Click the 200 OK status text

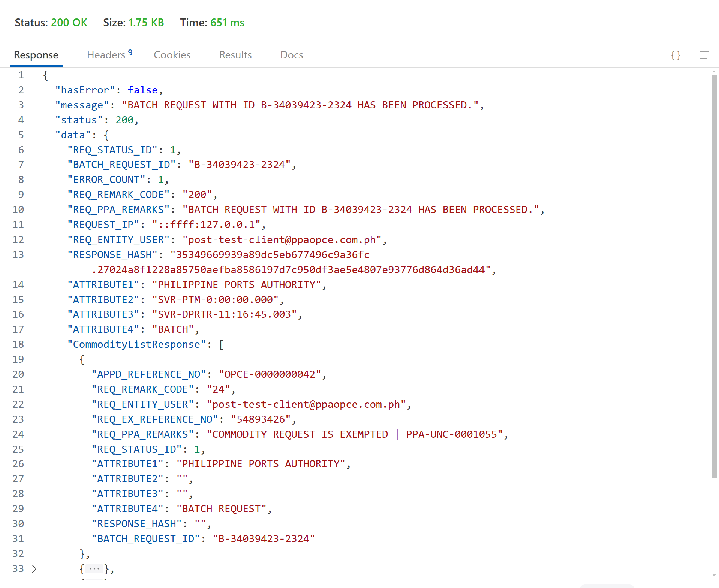click(69, 22)
